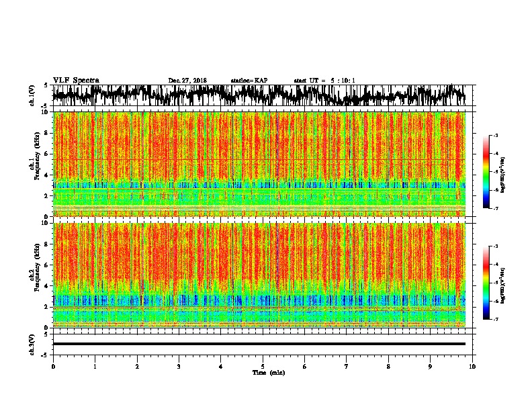Click the ch.1 spectrogram panel
The width and height of the screenshot is (532, 411).
pyautogui.click(x=259, y=164)
